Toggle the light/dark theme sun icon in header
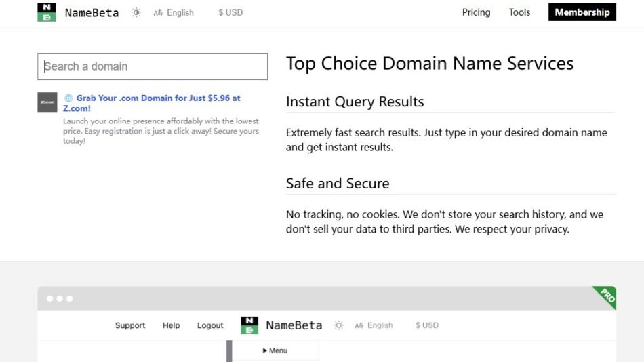The image size is (644, 362). (x=136, y=12)
